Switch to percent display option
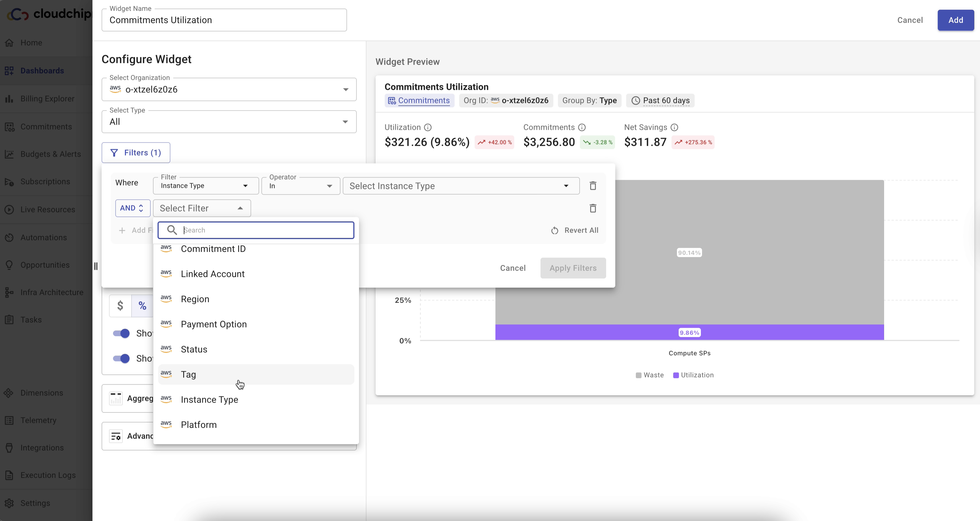Viewport: 980px width, 521px height. point(142,305)
